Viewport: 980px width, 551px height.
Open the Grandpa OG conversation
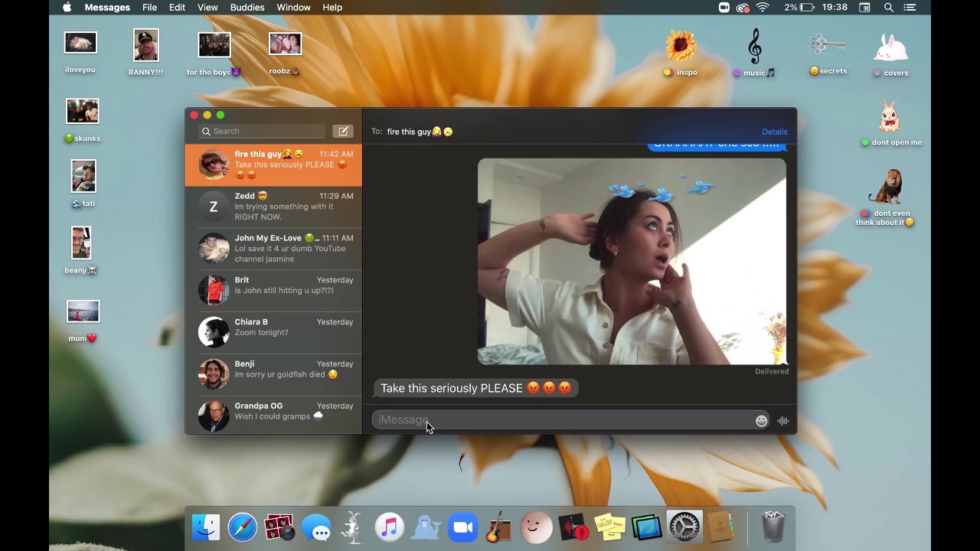[273, 416]
